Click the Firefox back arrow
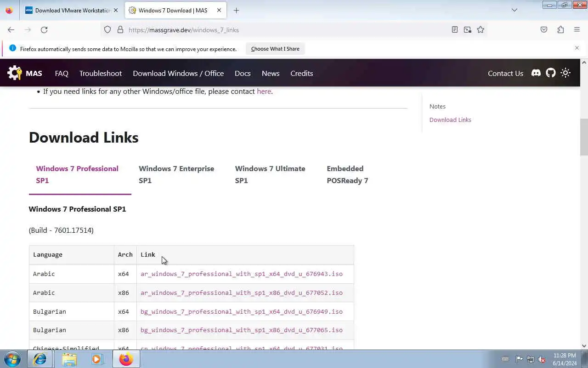The image size is (588, 368). 11,29
